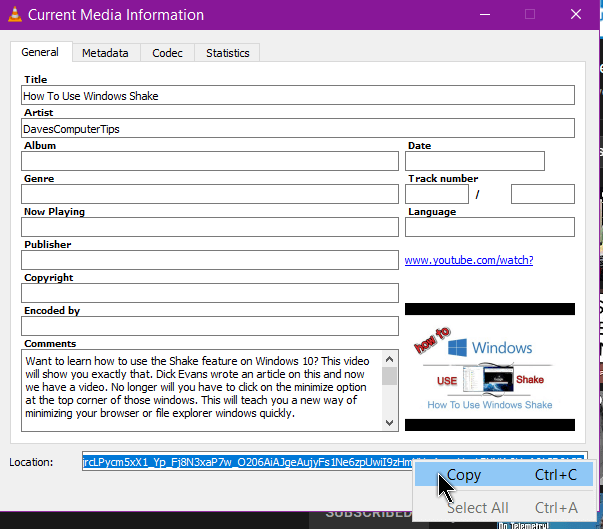
Task: Close the Current Media Information window
Action: coord(576,15)
